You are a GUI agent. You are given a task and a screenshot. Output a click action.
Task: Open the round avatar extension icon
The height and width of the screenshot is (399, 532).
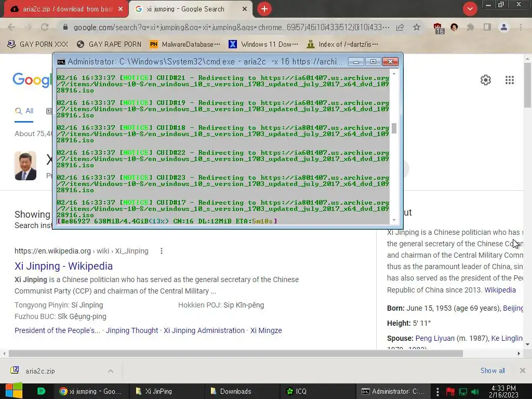454,27
